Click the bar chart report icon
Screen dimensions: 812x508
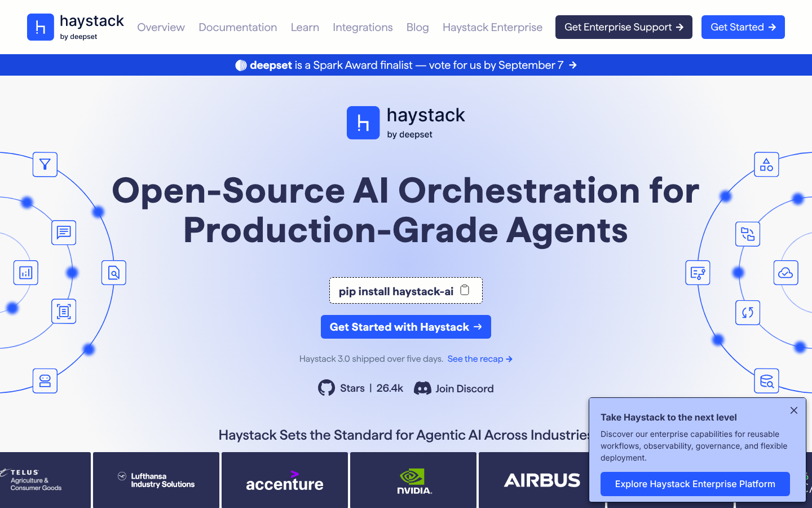[x=26, y=273]
